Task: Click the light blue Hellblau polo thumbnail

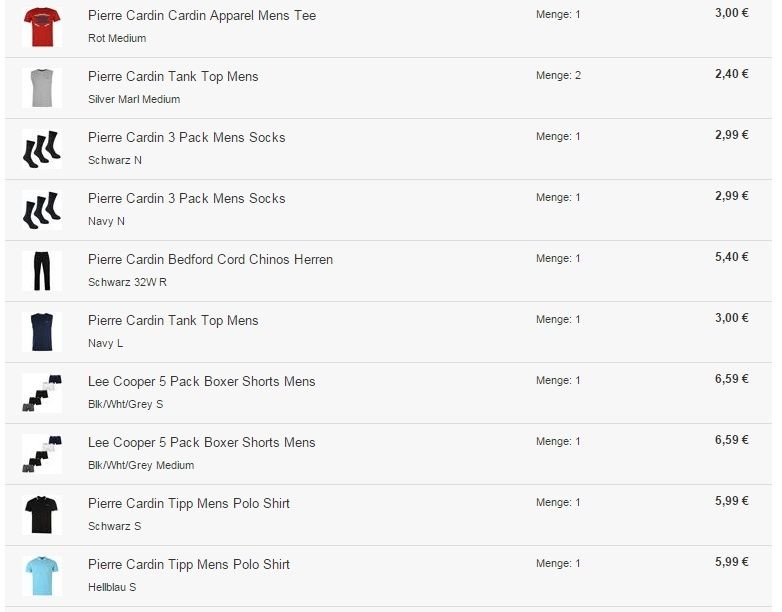Action: 41,576
